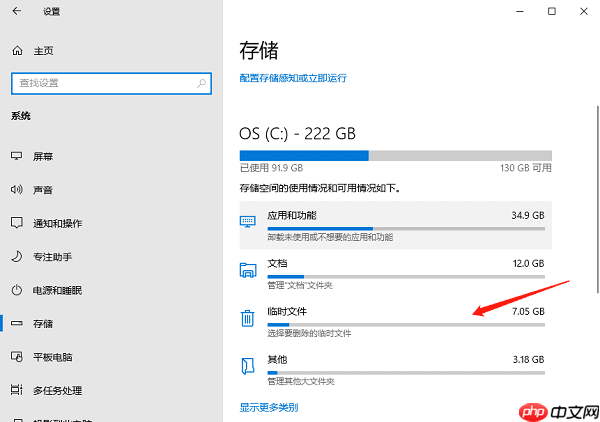
Task: Open Notifications and actions (通知和操作) page
Action: 57,223
